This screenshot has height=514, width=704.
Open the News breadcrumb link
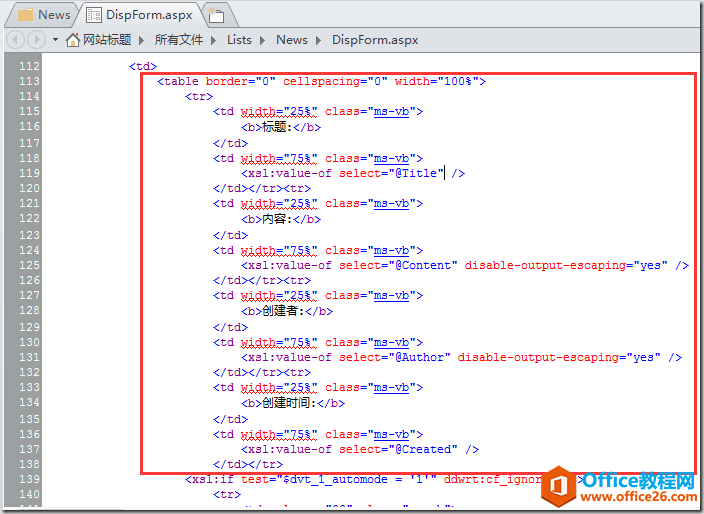(292, 40)
